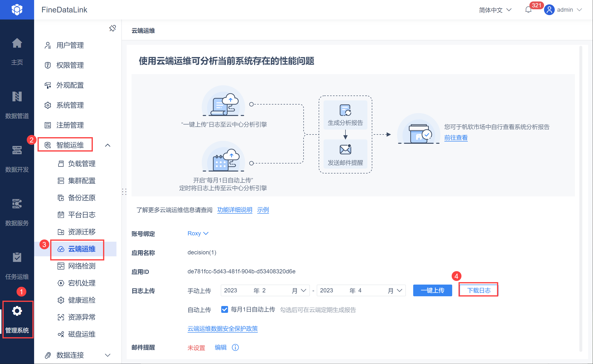The image size is (593, 364).
Task: Click the 一键上传 button
Action: (432, 290)
